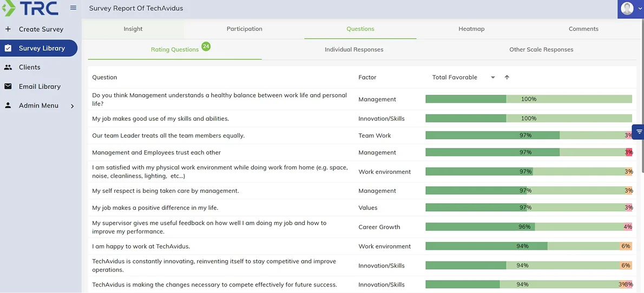The image size is (644, 293).
Task: Click 'Management and Employees trust each other' question
Action: click(x=156, y=153)
